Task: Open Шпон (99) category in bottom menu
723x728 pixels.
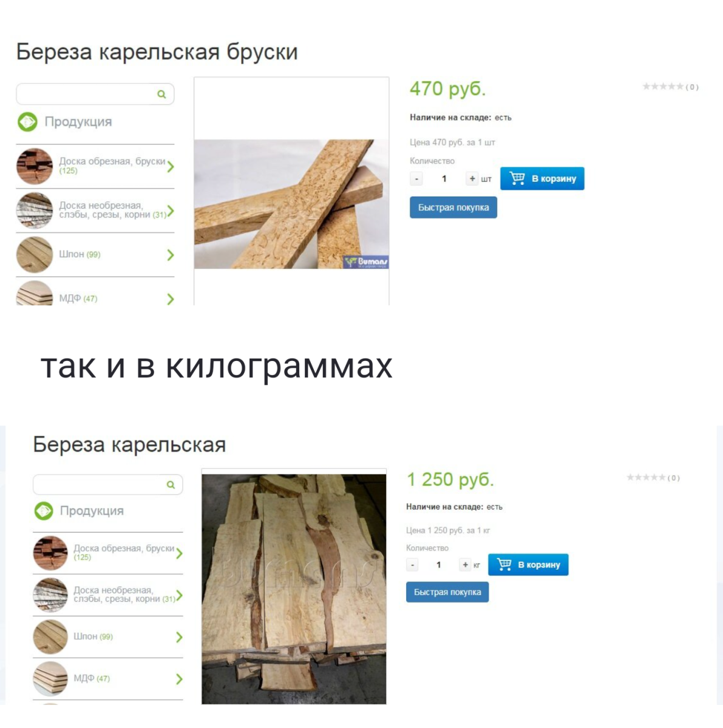Action: pos(108,636)
